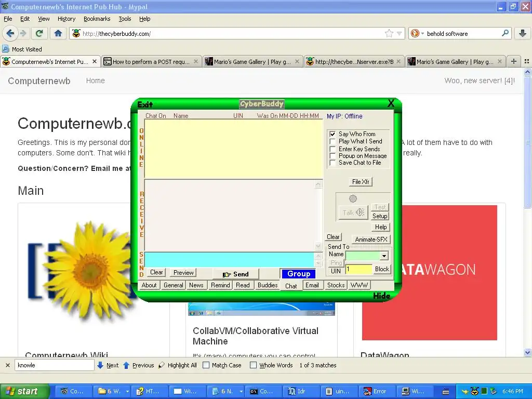The height and width of the screenshot is (399, 532).
Task: Switch to the Buddies tab in CyberBuddy
Action: point(268,285)
